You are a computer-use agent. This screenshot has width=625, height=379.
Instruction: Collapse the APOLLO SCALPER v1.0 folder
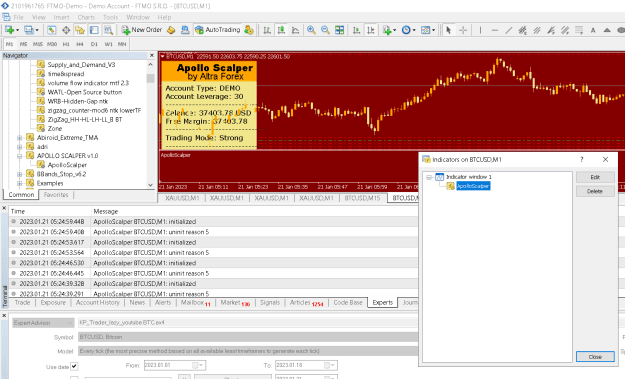pyautogui.click(x=19, y=156)
